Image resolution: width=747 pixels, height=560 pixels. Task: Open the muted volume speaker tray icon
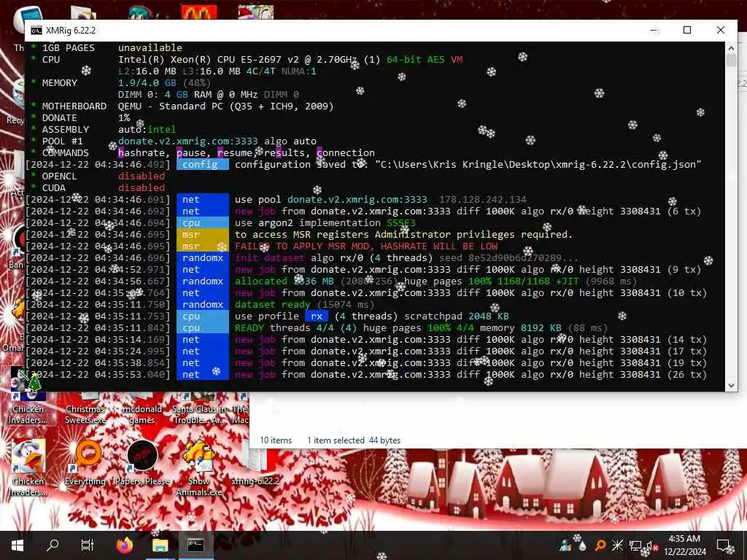(651, 545)
